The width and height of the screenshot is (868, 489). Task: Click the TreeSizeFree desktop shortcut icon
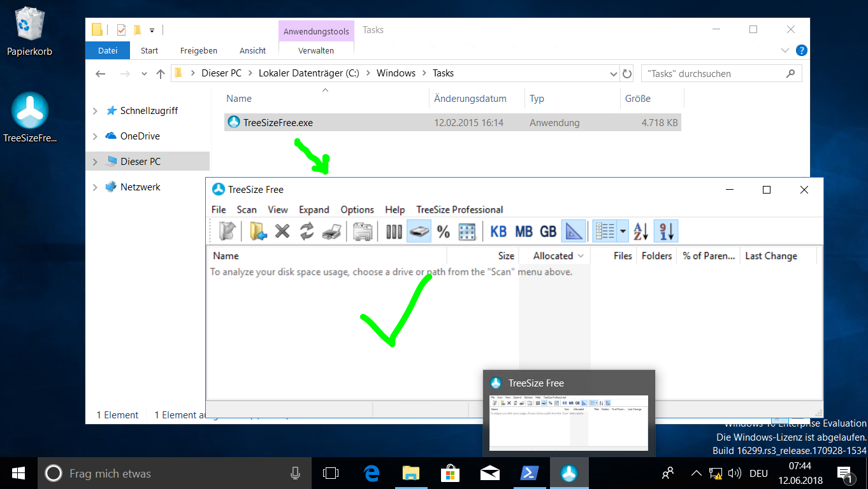click(x=30, y=117)
